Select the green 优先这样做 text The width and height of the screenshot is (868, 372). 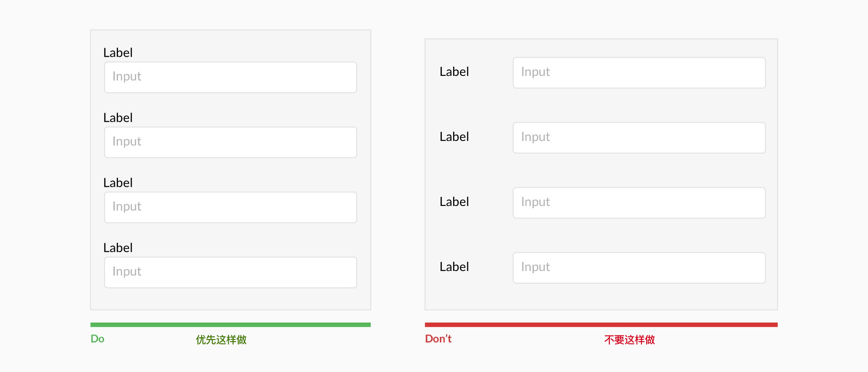221,339
